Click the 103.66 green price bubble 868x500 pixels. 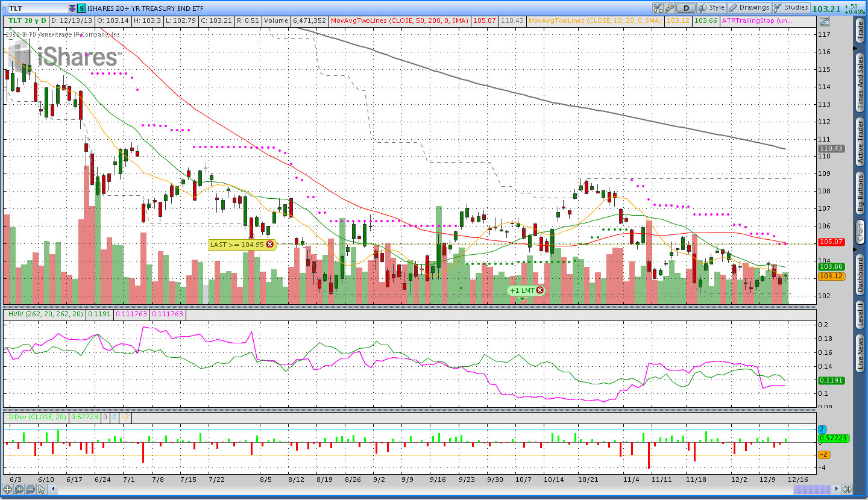pyautogui.click(x=832, y=266)
